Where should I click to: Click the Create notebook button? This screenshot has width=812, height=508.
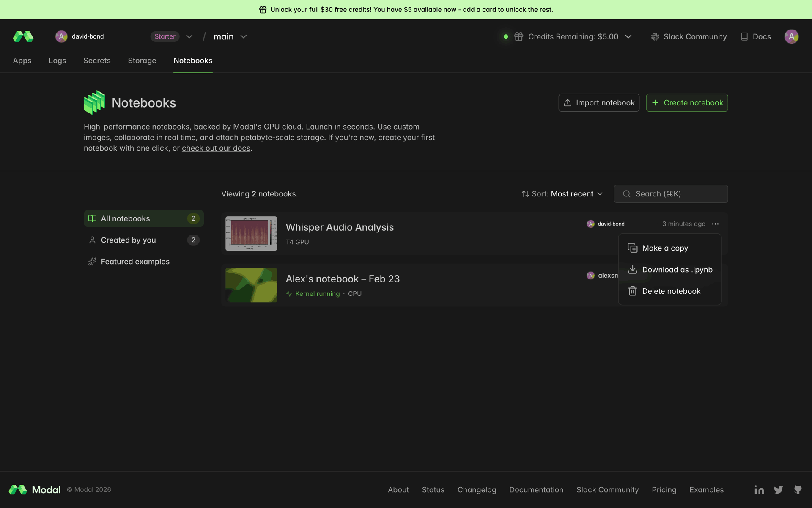(687, 102)
